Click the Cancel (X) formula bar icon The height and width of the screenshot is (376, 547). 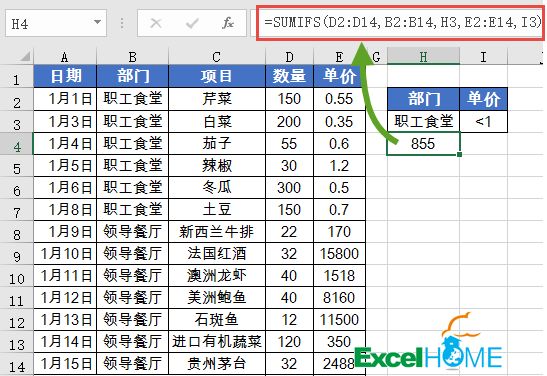[x=156, y=23]
